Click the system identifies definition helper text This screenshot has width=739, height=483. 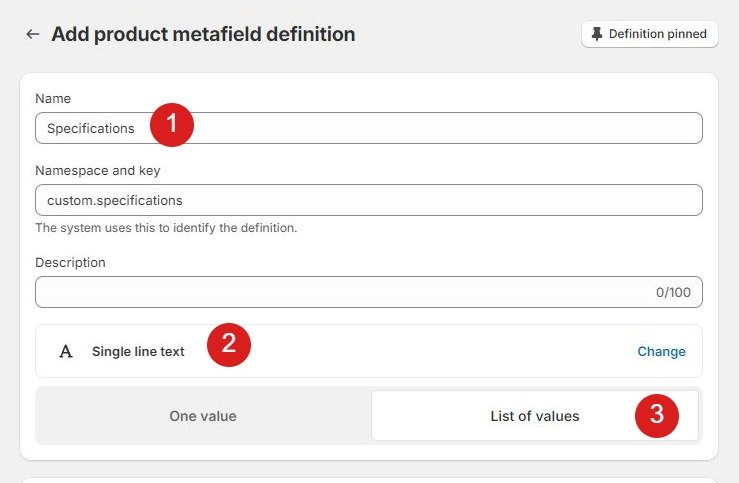pyautogui.click(x=166, y=227)
